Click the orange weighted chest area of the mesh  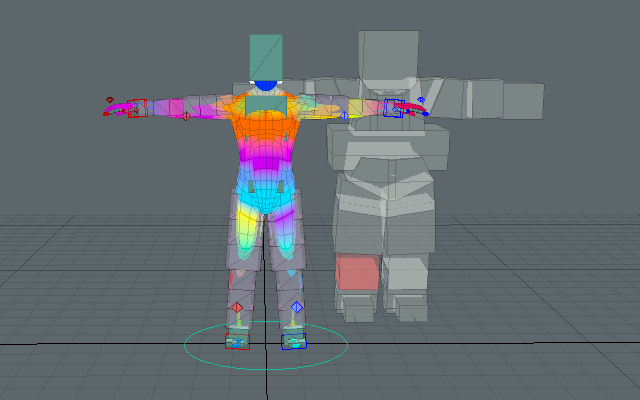click(266, 128)
